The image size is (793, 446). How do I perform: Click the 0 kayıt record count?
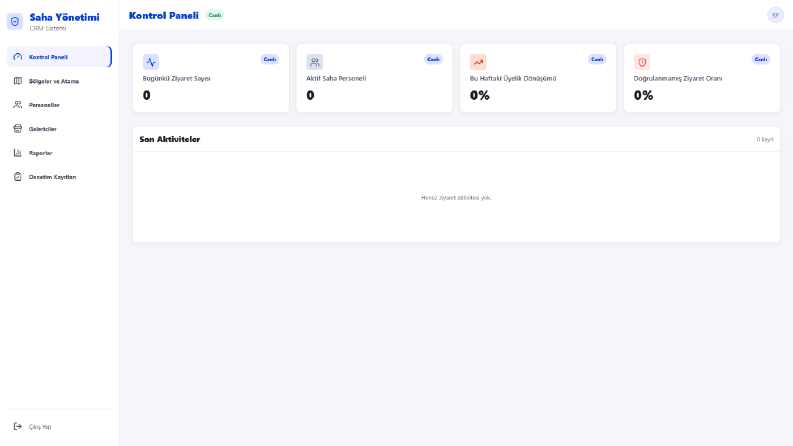pyautogui.click(x=765, y=139)
